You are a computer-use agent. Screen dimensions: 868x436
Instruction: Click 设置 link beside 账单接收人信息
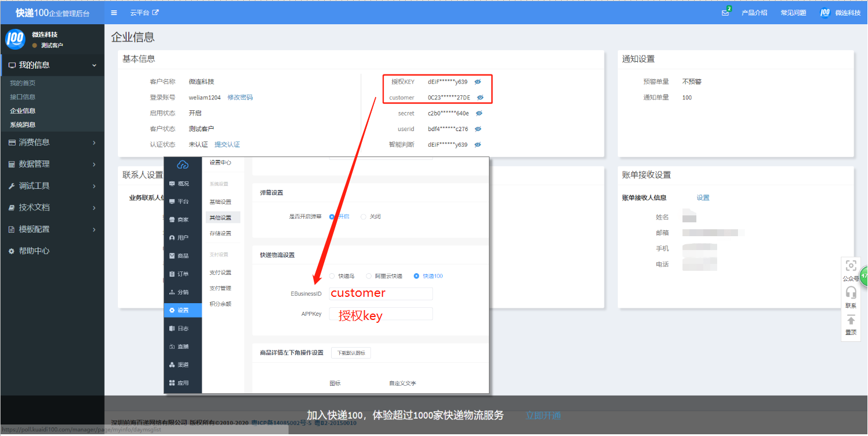tap(703, 197)
